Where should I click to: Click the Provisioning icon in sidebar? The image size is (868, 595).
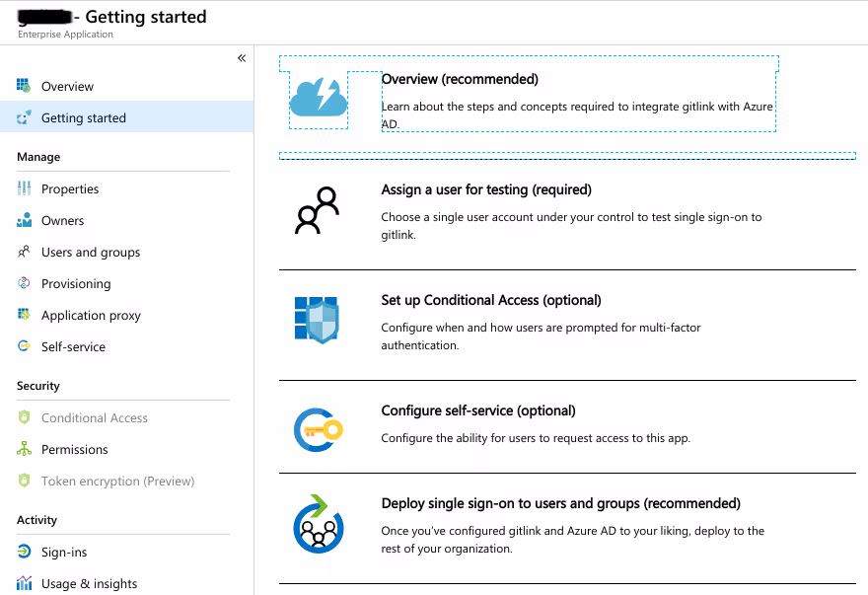pyautogui.click(x=25, y=284)
